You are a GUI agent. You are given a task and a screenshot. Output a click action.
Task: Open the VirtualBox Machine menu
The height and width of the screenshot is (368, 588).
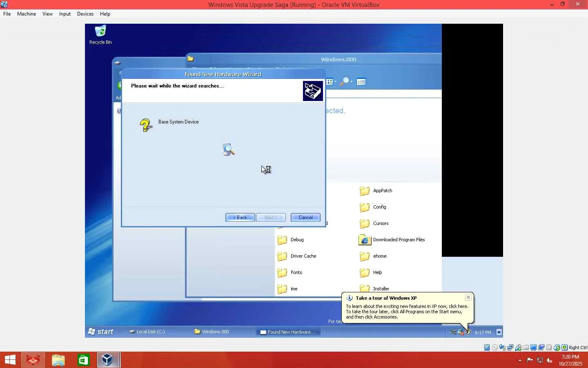[27, 14]
